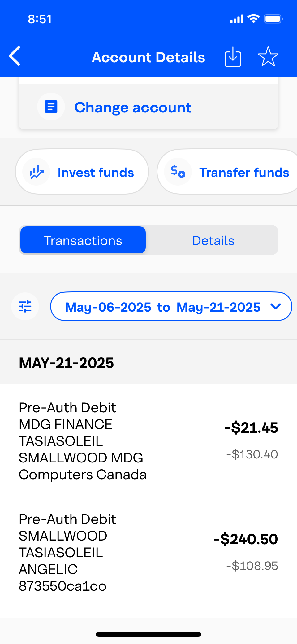Expand the date range chevron

pos(275,306)
